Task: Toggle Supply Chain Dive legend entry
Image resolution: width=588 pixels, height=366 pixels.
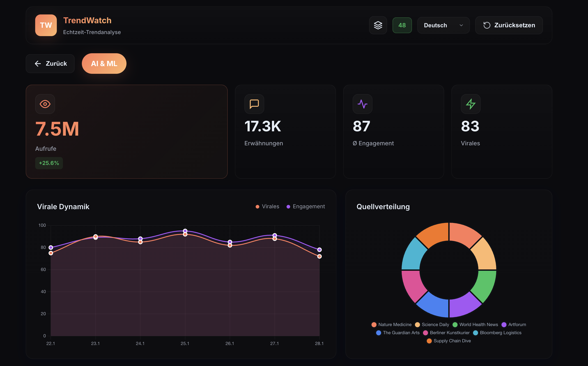Action: click(449, 341)
